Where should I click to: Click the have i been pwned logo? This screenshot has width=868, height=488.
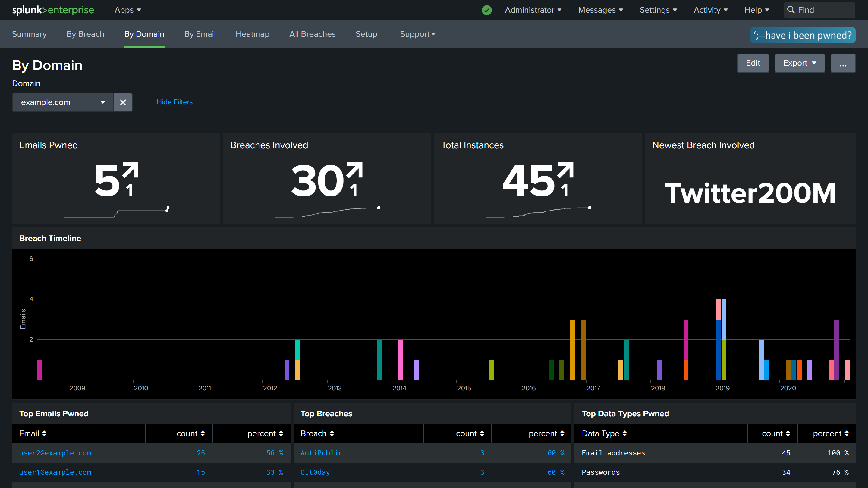(x=802, y=35)
